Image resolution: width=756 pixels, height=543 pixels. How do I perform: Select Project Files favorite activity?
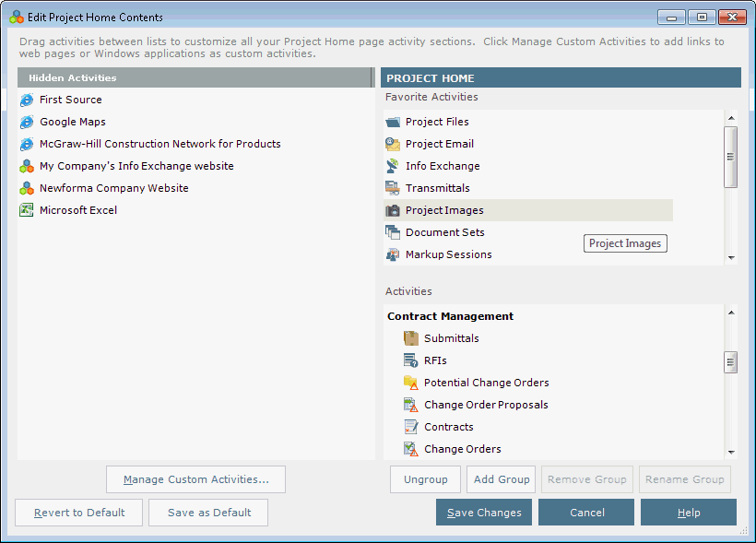point(437,122)
